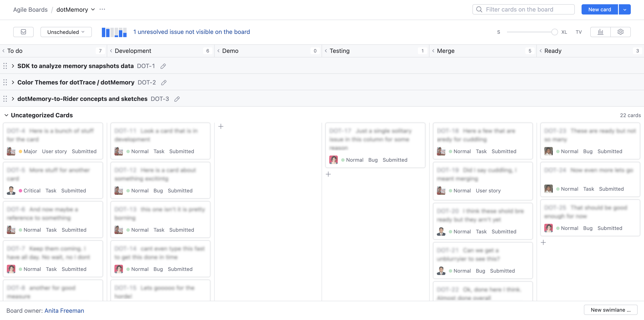Click the sprint progress bar chart
The image size is (644, 320).
click(114, 32)
